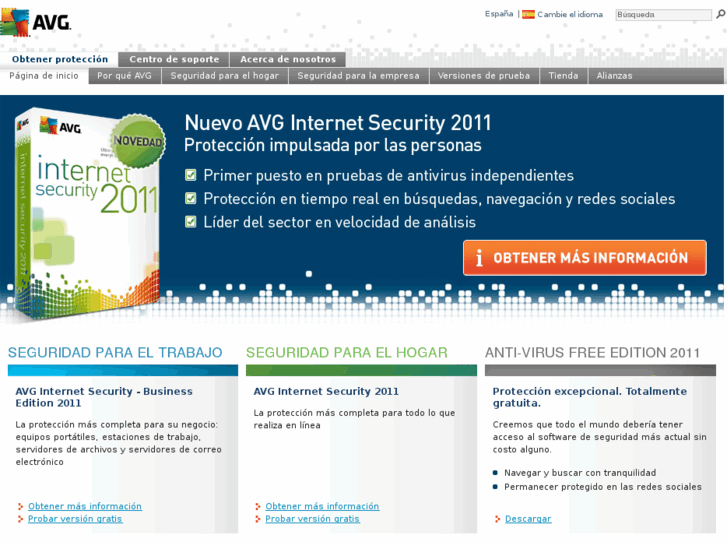This screenshot has width=727, height=545.
Task: Click the info icon on the orange button
Action: [479, 258]
